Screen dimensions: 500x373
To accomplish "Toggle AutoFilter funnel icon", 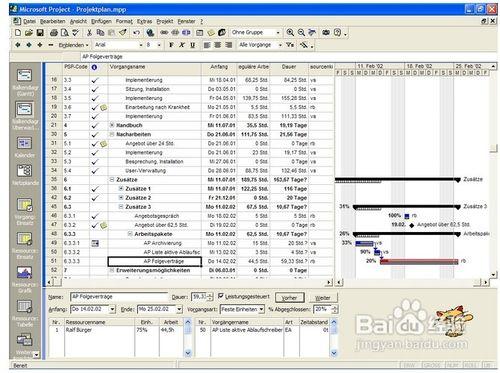I will (x=290, y=45).
